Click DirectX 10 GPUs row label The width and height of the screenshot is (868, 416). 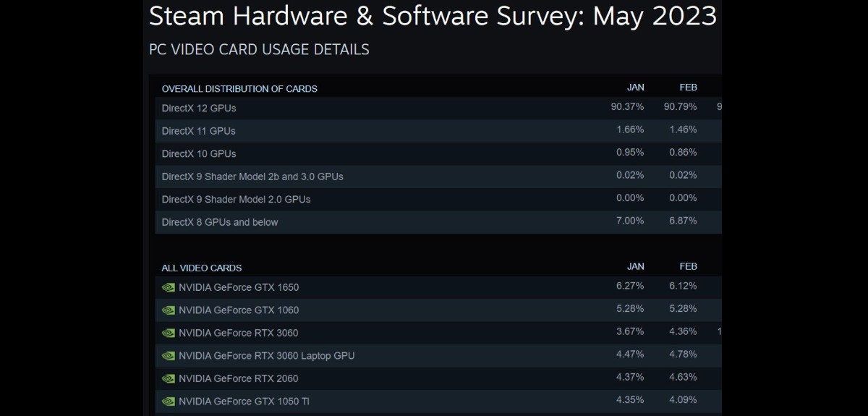199,153
